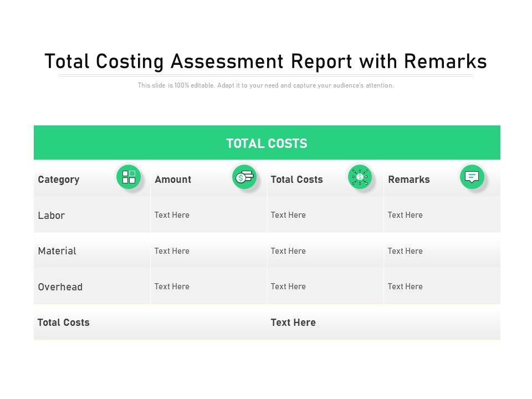532x399 pixels.
Task: Click the Overhead Remarks placeholder text
Action: [x=405, y=287]
